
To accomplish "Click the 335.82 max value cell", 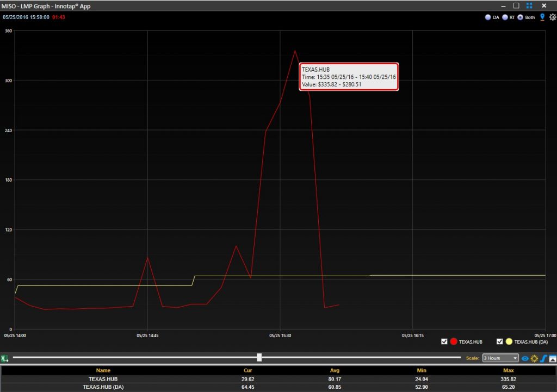I will pos(509,379).
